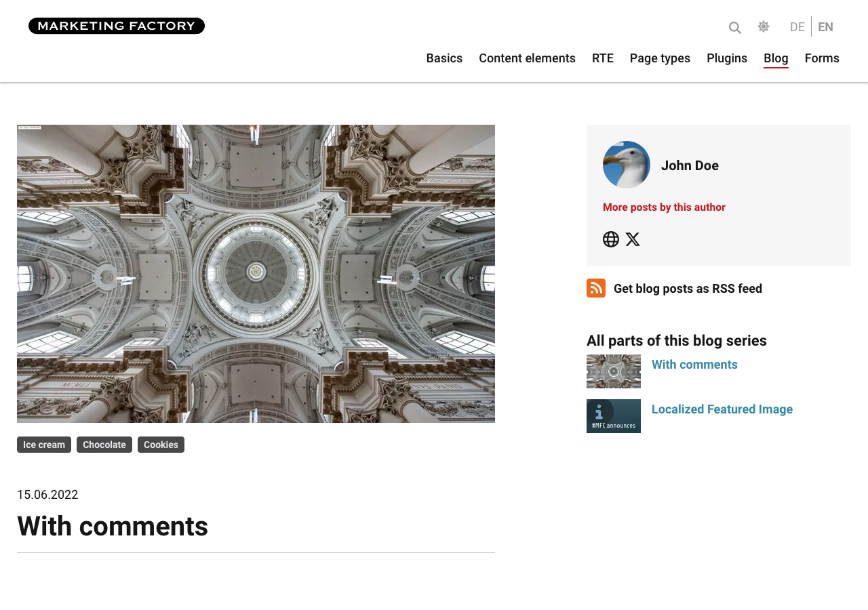Select the Chocolate tag
This screenshot has width=868, height=610.
(104, 445)
